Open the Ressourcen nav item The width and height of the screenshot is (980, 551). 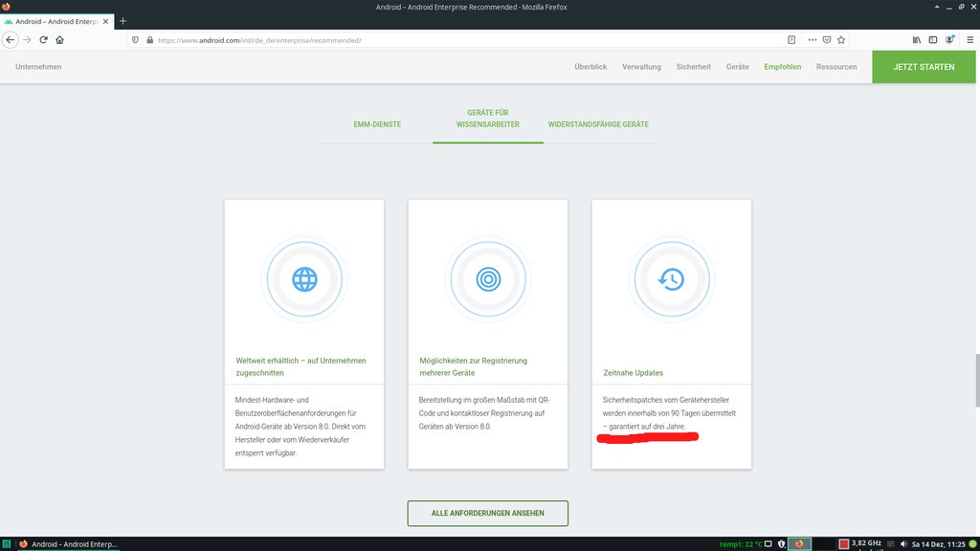coord(836,67)
